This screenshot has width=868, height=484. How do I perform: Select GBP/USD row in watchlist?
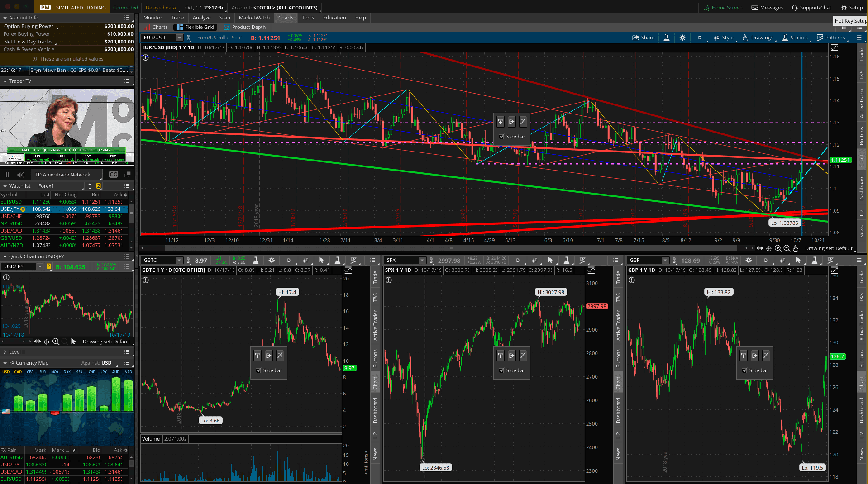(x=64, y=238)
